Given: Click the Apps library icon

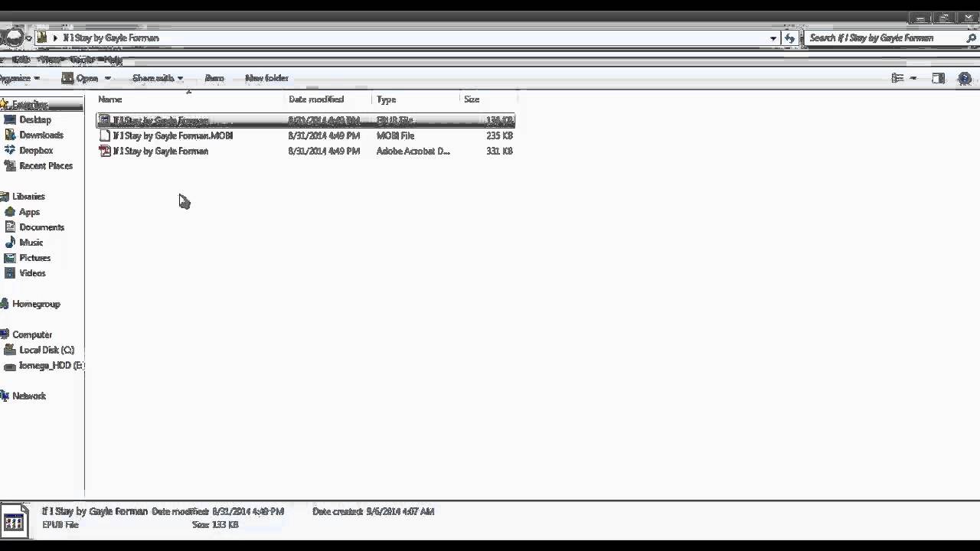Looking at the screenshot, I should click(10, 212).
